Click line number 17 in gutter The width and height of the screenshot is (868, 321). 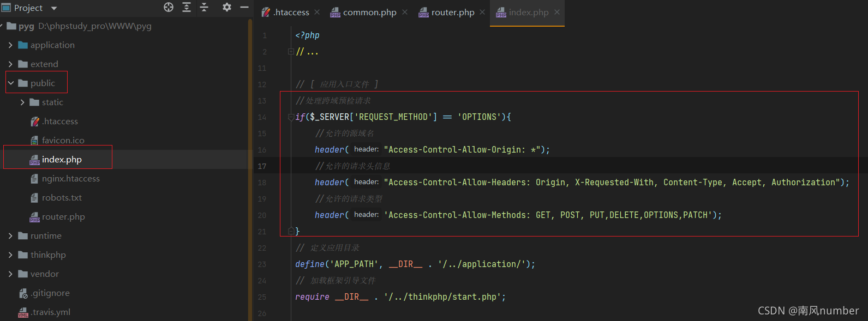[x=262, y=166]
